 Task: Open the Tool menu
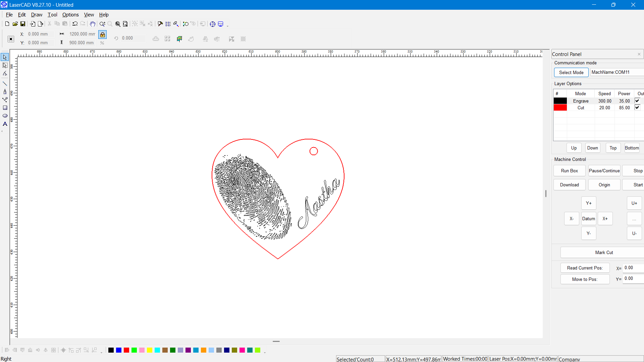[x=52, y=15]
